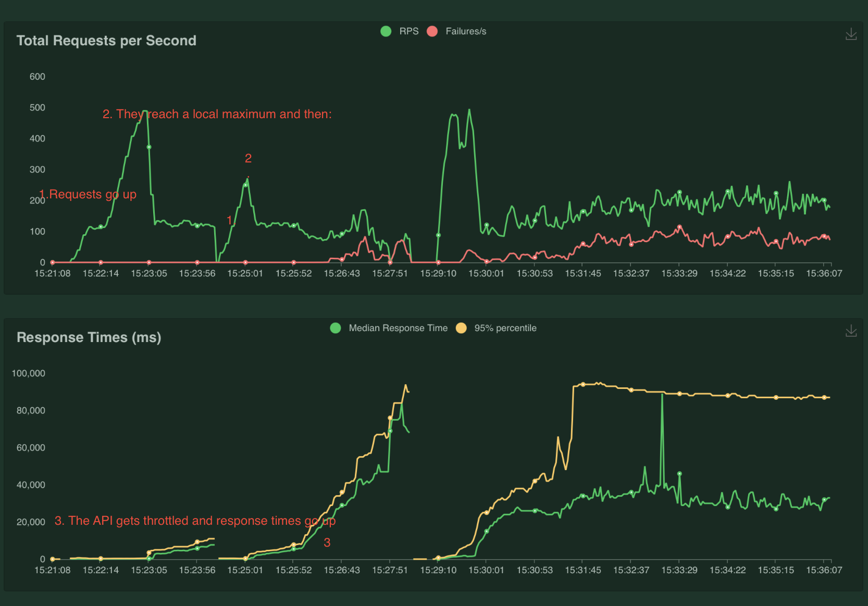
Task: Click 15:25:01 tick on the requests chart axis
Action: [x=245, y=273]
